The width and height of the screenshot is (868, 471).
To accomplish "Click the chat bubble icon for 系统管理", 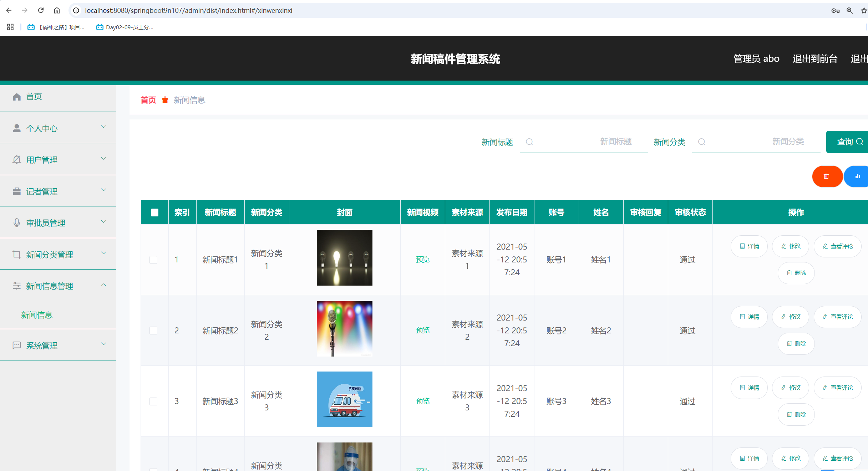I will pyautogui.click(x=17, y=345).
